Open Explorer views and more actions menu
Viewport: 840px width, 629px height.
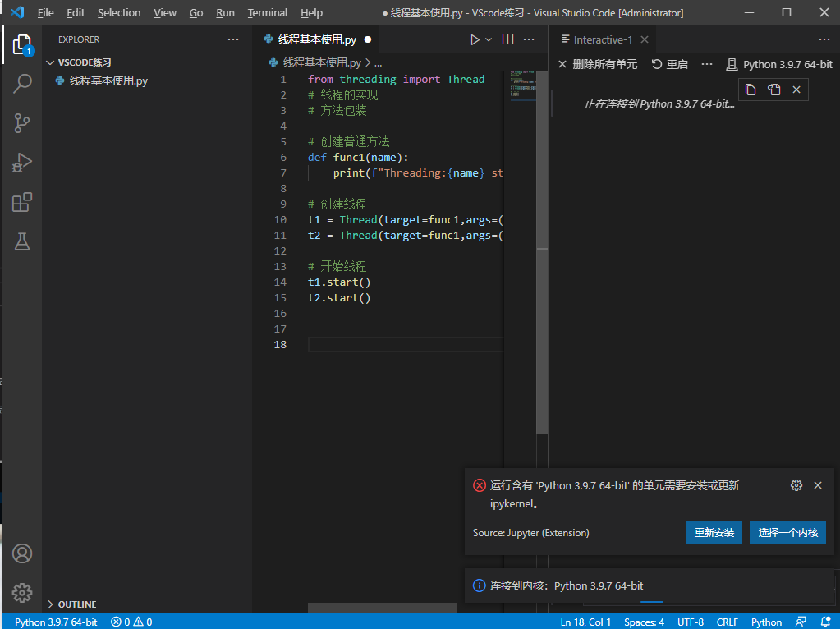[233, 39]
